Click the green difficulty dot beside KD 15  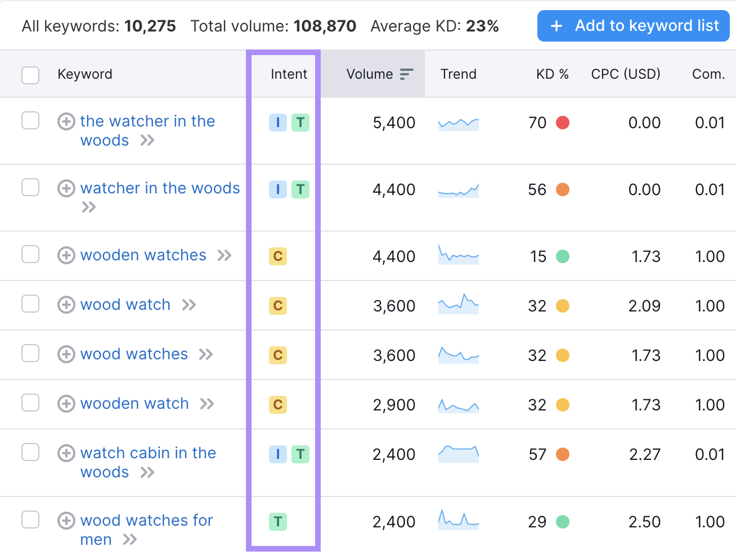[563, 256]
